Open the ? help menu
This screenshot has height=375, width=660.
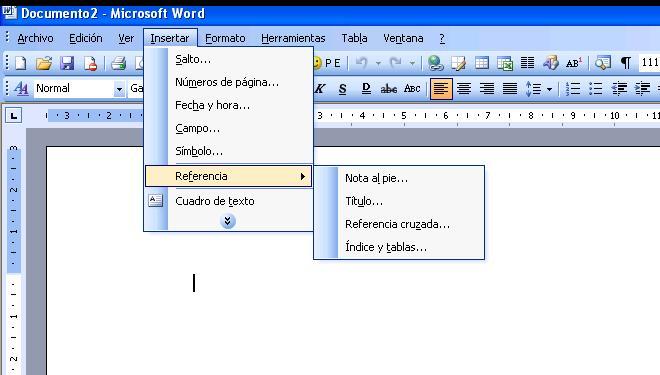point(442,38)
